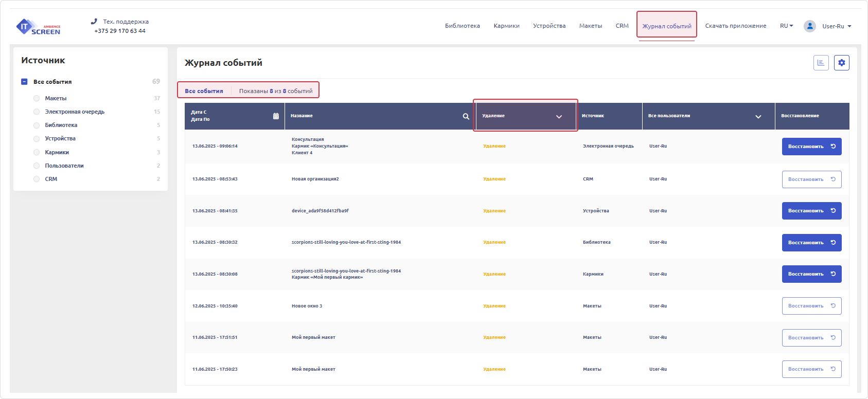This screenshot has height=399, width=868.
Task: Open the Кармики menu item
Action: (506, 26)
